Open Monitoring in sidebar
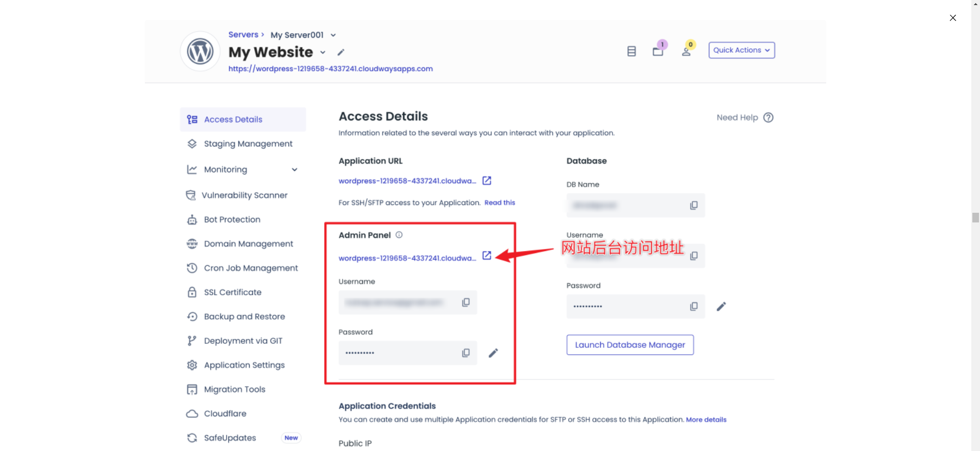Viewport: 980px width, 451px height. [x=225, y=169]
